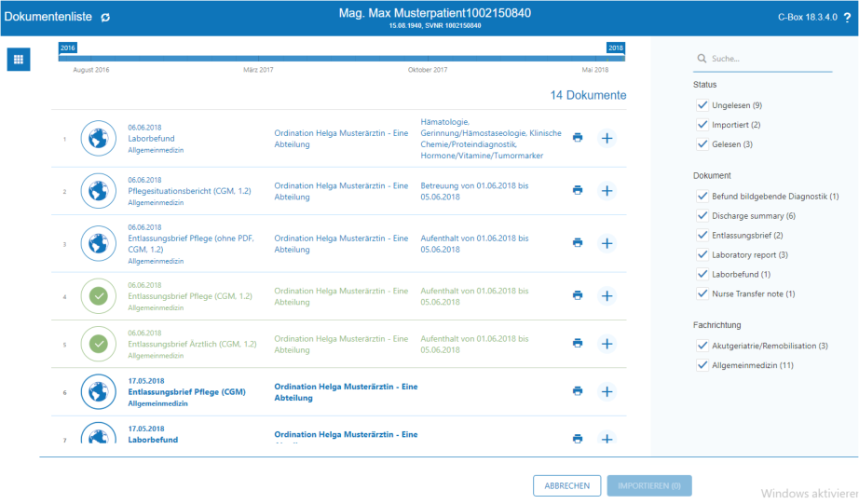Click search magnifier icon
This screenshot has width=859, height=504.
702,59
